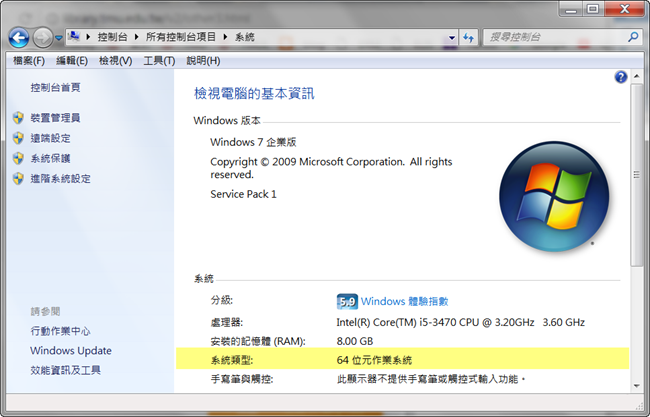Click the Service Pack 1 text
650x417 pixels.
[243, 194]
